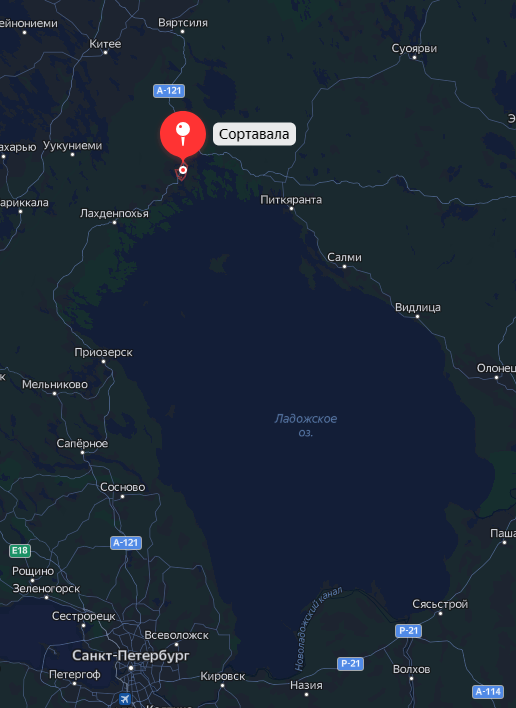Click the Ладожское оз. lake label

306,425
